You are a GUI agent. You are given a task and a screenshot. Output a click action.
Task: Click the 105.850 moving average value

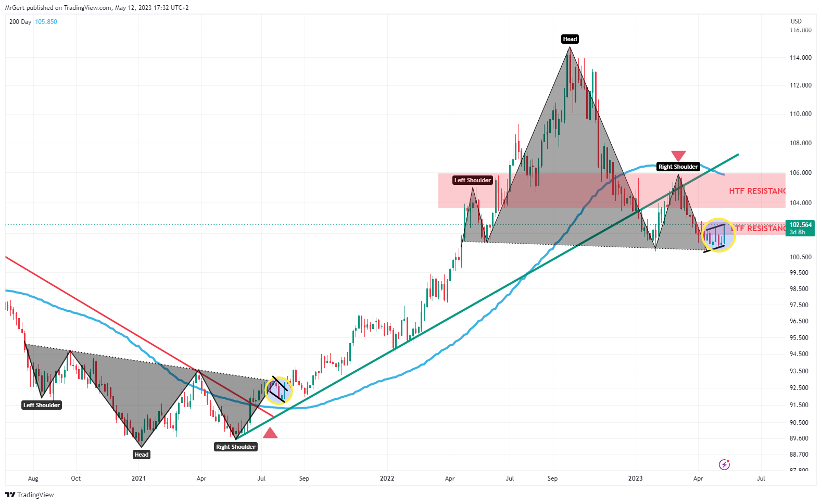pyautogui.click(x=46, y=22)
